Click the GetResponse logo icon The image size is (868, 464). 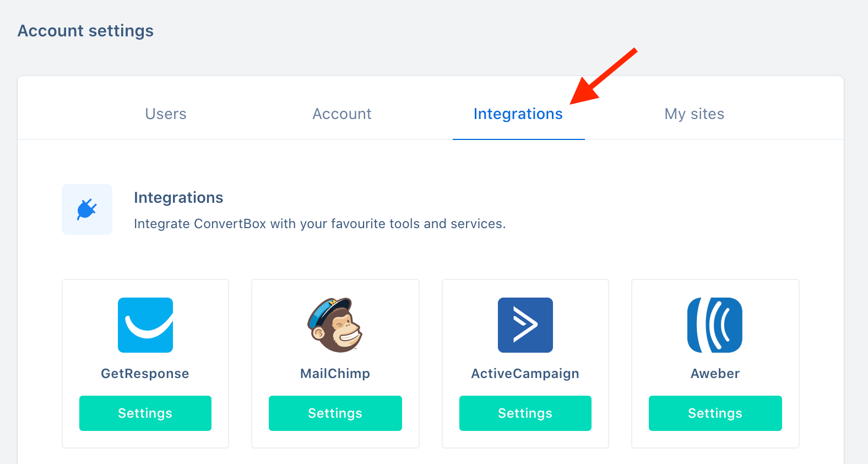pos(145,325)
